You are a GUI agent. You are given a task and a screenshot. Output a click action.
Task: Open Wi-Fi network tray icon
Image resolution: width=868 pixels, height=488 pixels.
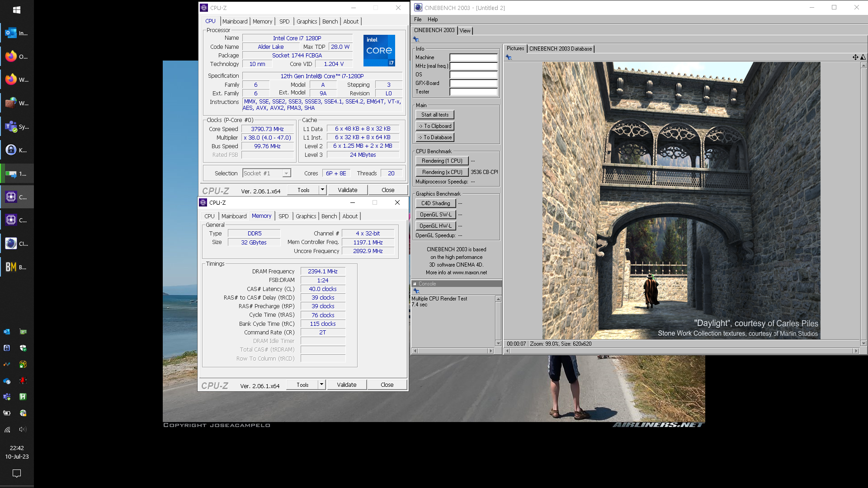coord(7,429)
